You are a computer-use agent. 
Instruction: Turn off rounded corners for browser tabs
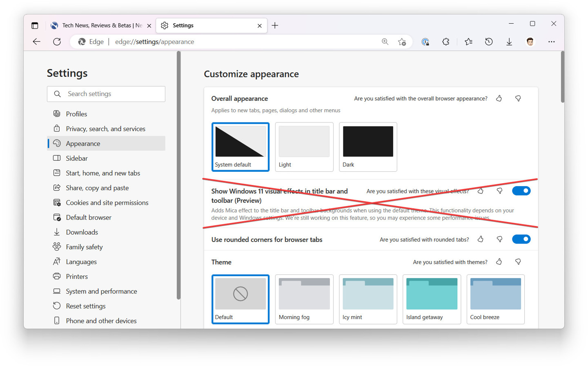[521, 239]
